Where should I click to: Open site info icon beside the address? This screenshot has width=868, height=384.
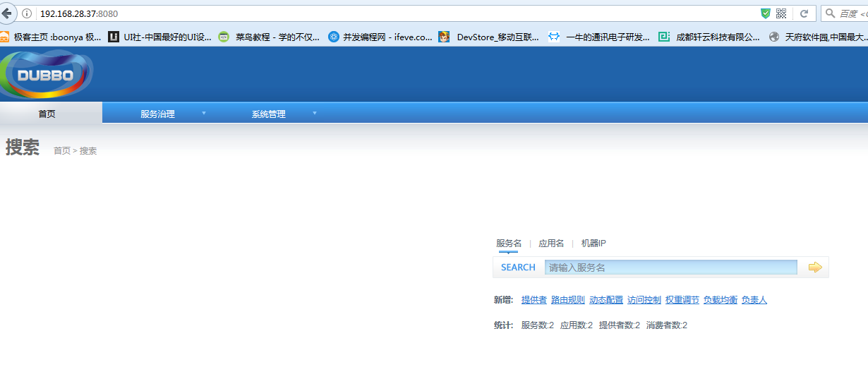click(27, 13)
